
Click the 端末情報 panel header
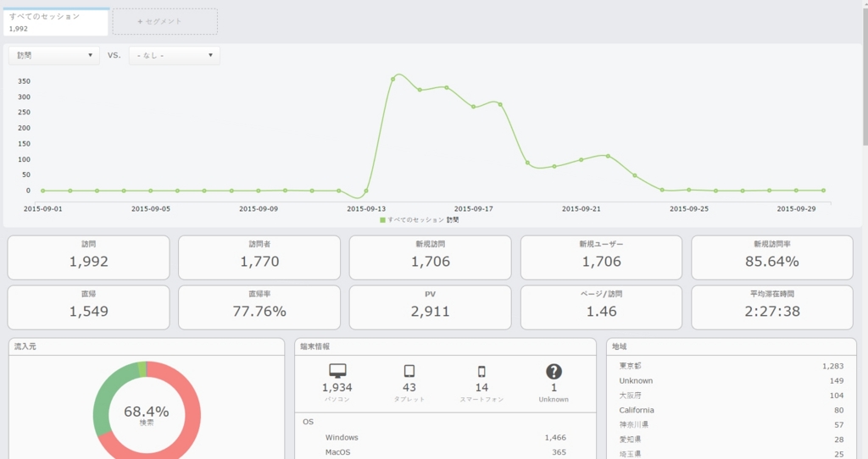[x=445, y=346]
